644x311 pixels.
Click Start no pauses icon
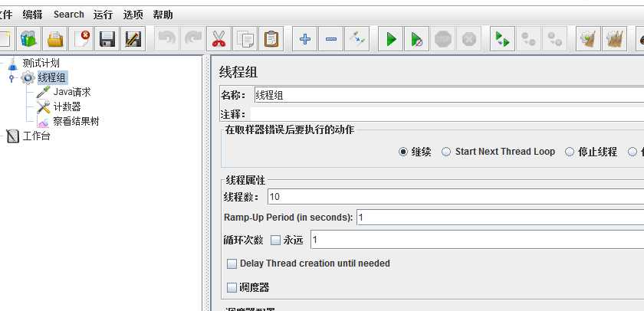point(417,39)
